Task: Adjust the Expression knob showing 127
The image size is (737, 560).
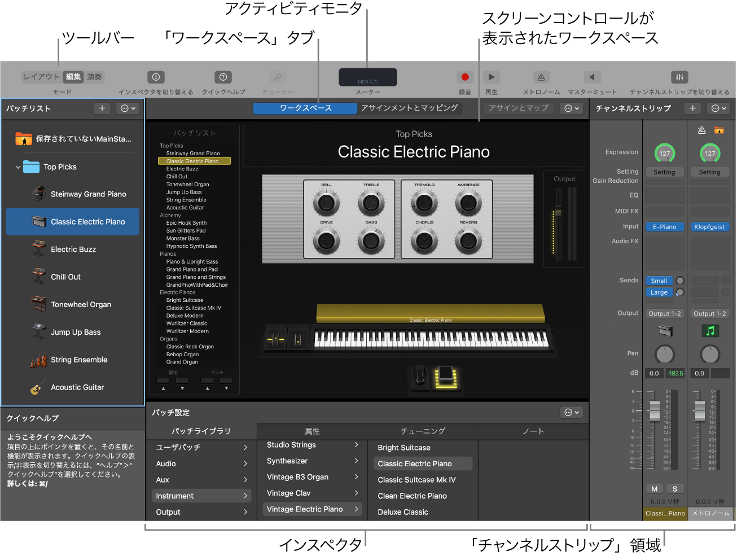Action: [x=664, y=152]
